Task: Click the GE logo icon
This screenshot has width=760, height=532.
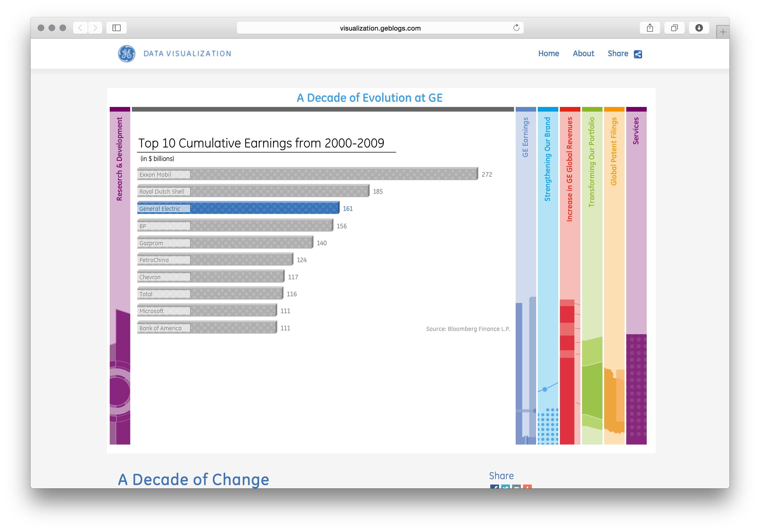Action: [x=126, y=53]
